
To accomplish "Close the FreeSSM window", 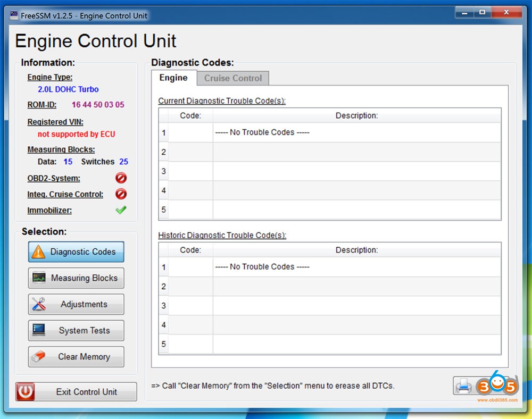I will (506, 13).
